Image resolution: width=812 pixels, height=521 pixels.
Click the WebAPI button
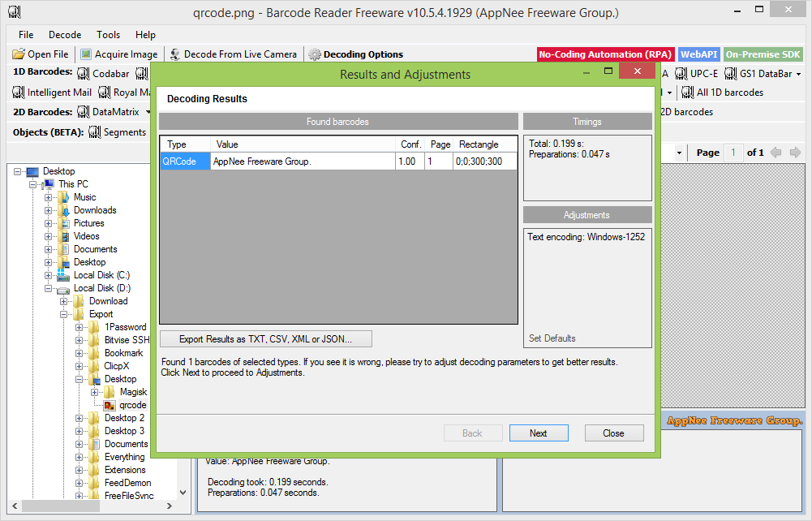pyautogui.click(x=698, y=54)
